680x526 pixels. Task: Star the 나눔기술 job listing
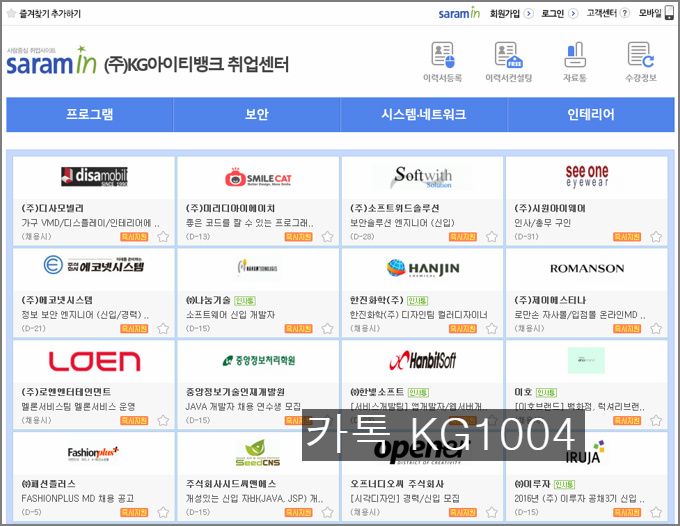[327, 329]
